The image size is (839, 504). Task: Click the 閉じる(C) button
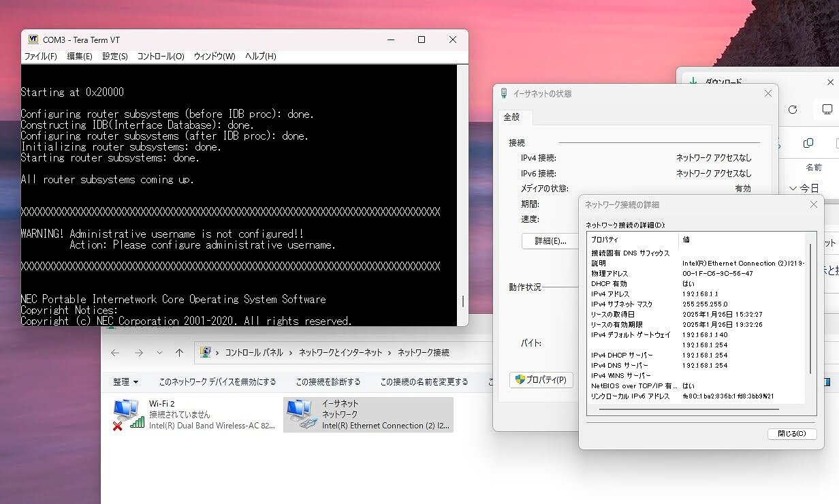[792, 434]
